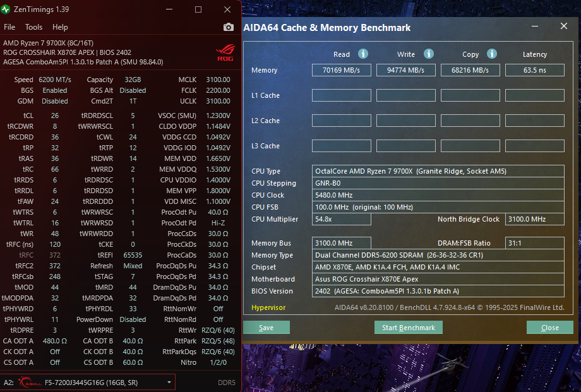The width and height of the screenshot is (581, 392).
Task: Click the Hypervisor label in AIDA64
Action: click(x=268, y=307)
